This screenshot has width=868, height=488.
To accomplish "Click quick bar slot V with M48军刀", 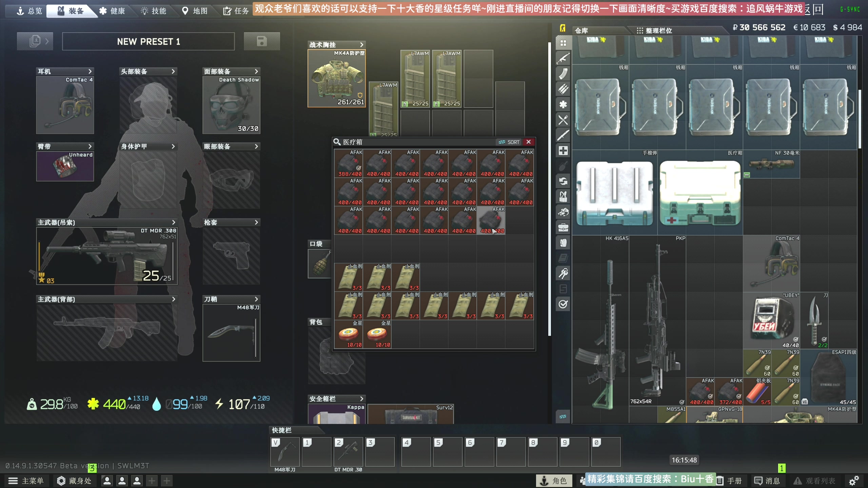I will [285, 452].
